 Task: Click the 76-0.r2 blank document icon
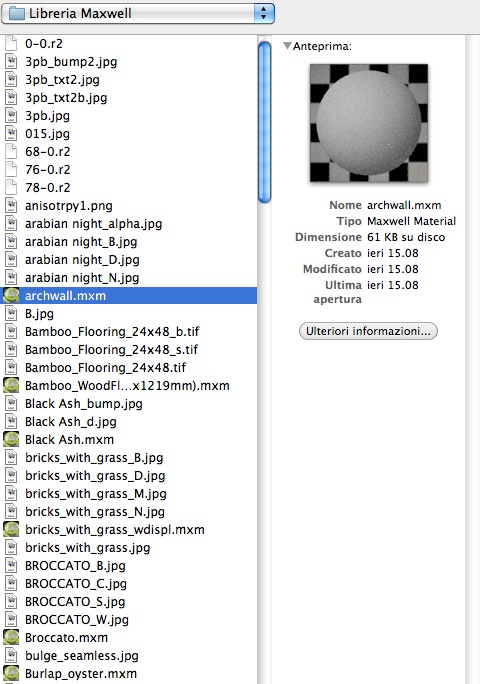pos(11,169)
